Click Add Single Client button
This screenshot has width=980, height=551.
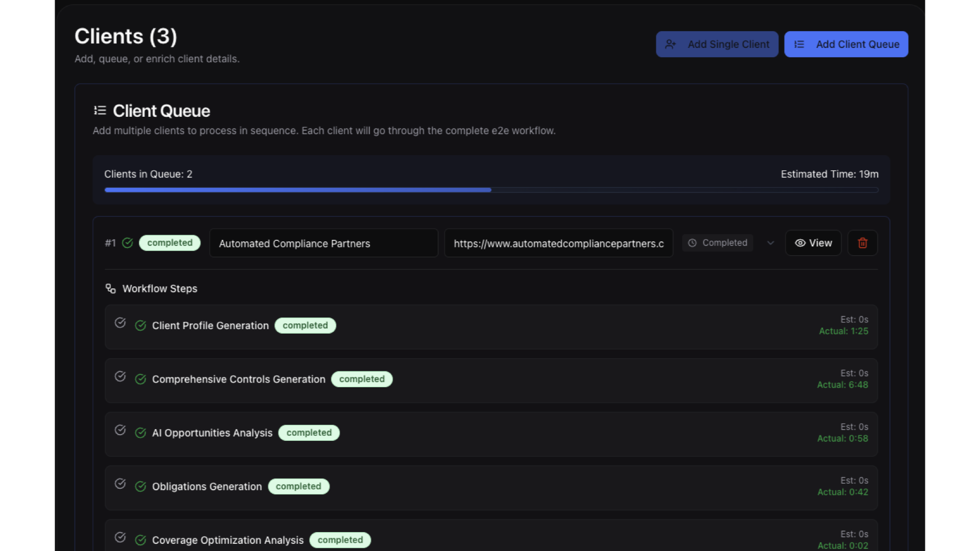[717, 44]
